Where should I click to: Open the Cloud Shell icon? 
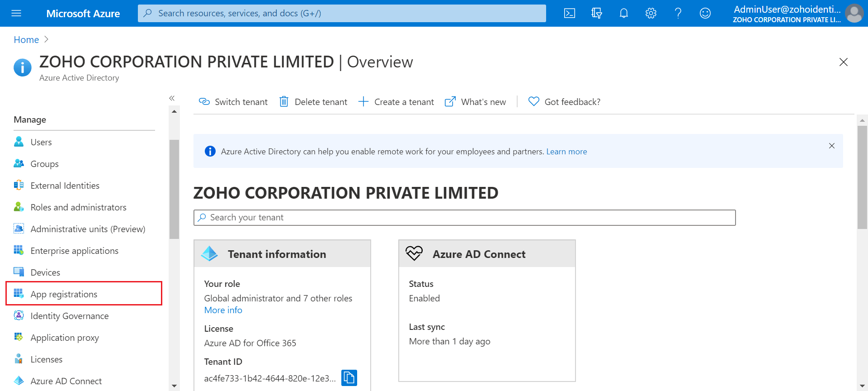coord(570,13)
